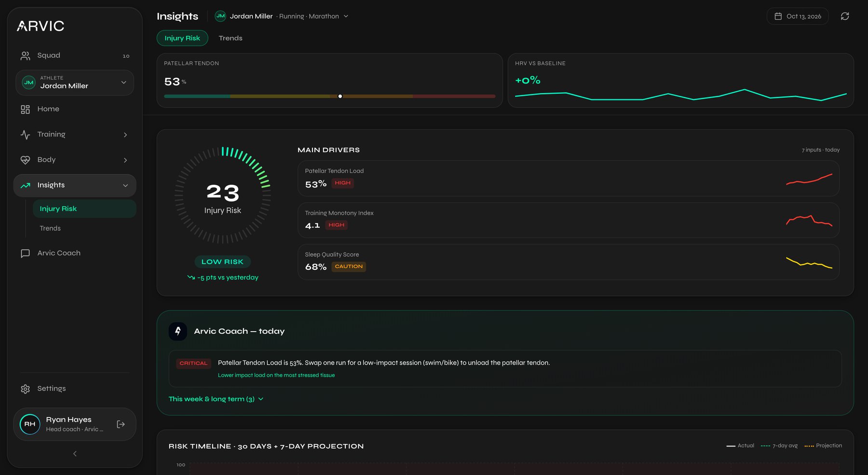Select Injury Risk tab pill
The width and height of the screenshot is (868, 475).
click(182, 38)
